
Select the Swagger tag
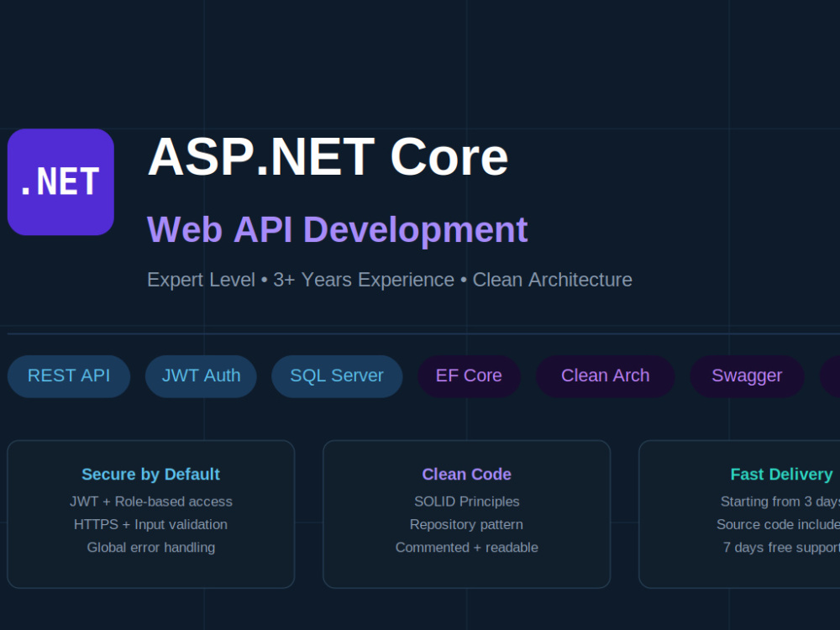click(747, 376)
